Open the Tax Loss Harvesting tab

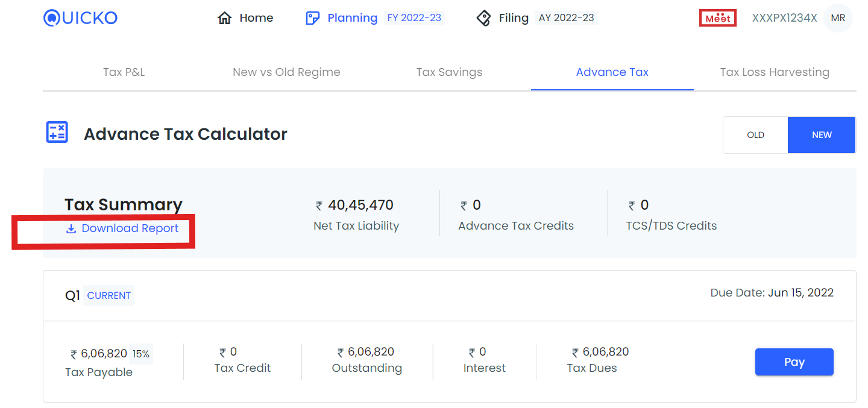775,72
